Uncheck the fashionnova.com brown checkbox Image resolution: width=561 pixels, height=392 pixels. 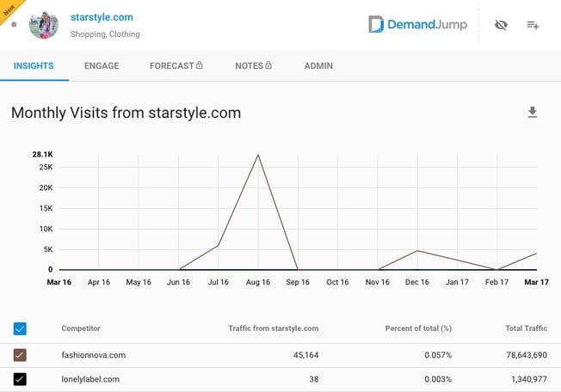20,355
